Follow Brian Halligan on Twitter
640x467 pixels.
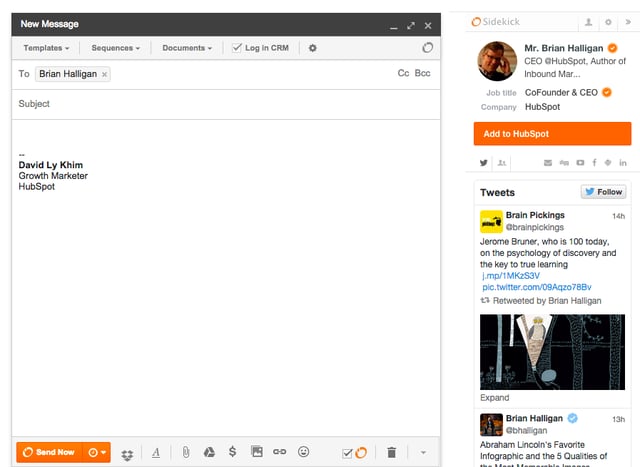(604, 192)
